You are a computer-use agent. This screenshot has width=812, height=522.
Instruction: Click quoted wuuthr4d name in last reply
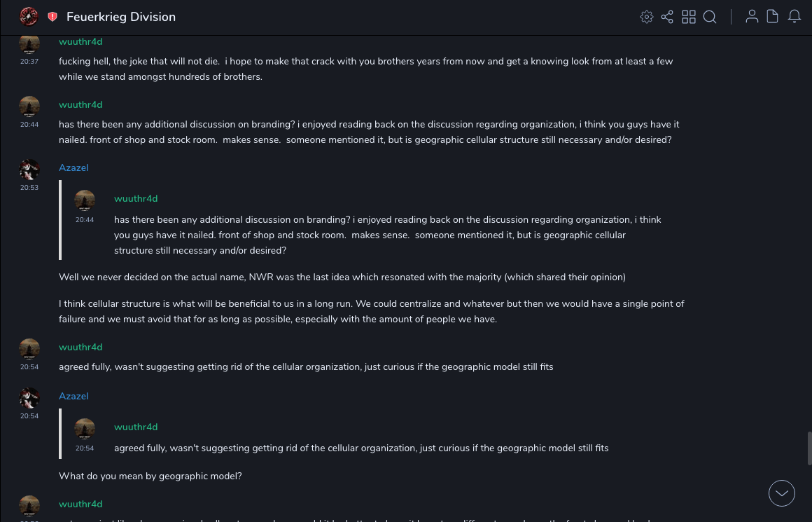[136, 427]
